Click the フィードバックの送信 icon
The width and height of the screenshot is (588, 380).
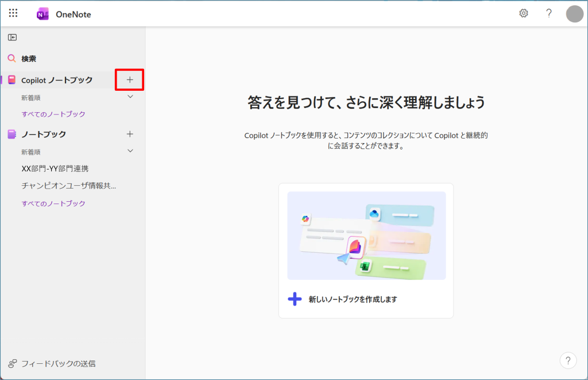click(13, 363)
